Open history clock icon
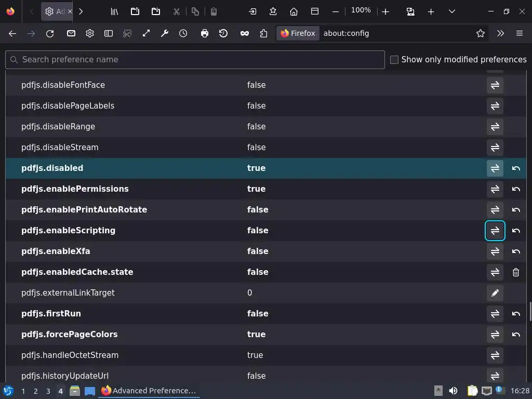Screen dimensions: 532x399 183,33
